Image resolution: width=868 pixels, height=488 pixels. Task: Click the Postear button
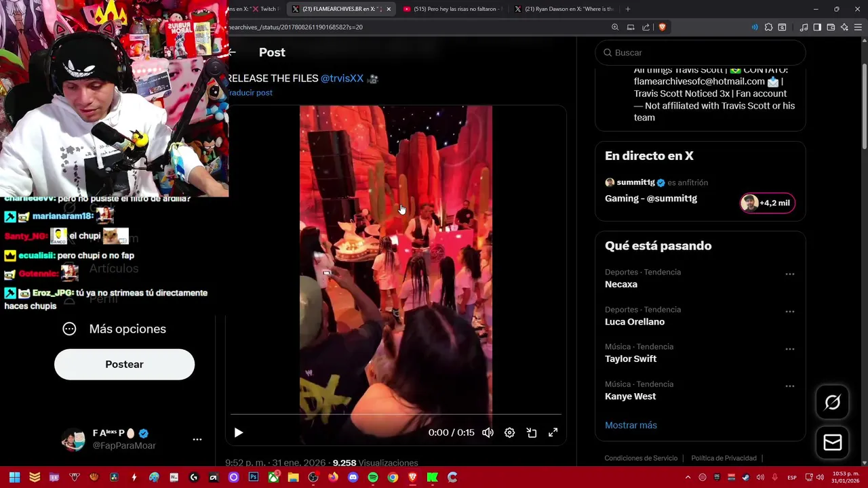tap(124, 365)
